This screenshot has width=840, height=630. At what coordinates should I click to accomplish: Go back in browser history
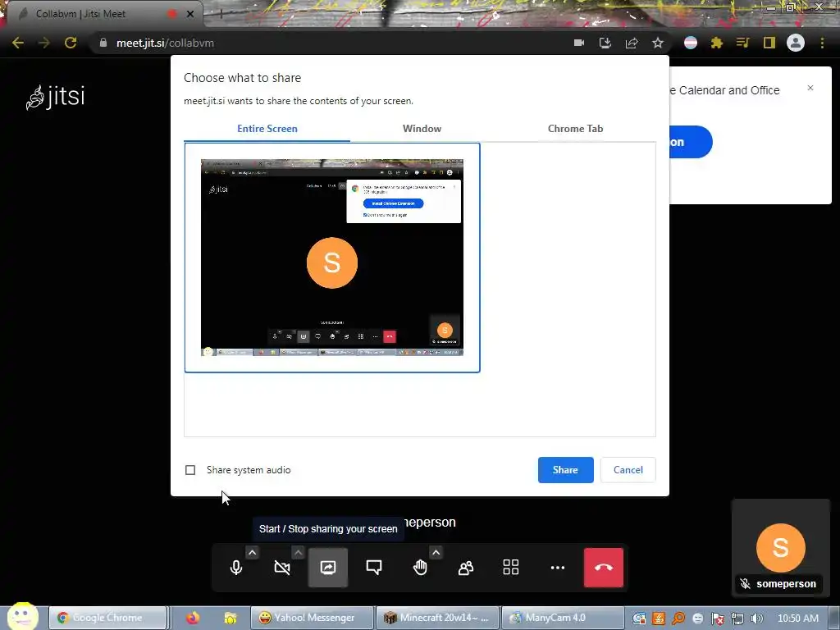pos(18,43)
